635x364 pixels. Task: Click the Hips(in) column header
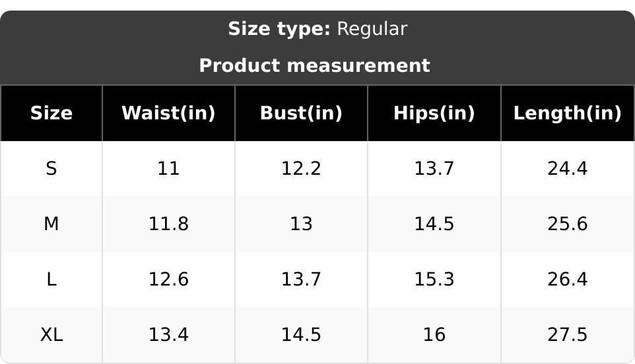[x=434, y=113]
